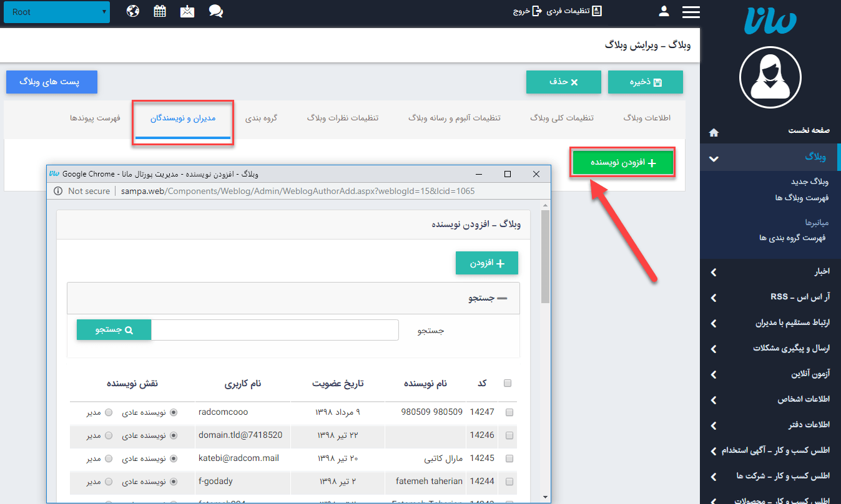This screenshot has height=504, width=841.
Task: Open the اطلاعات وبلاگ tab
Action: pos(647,118)
